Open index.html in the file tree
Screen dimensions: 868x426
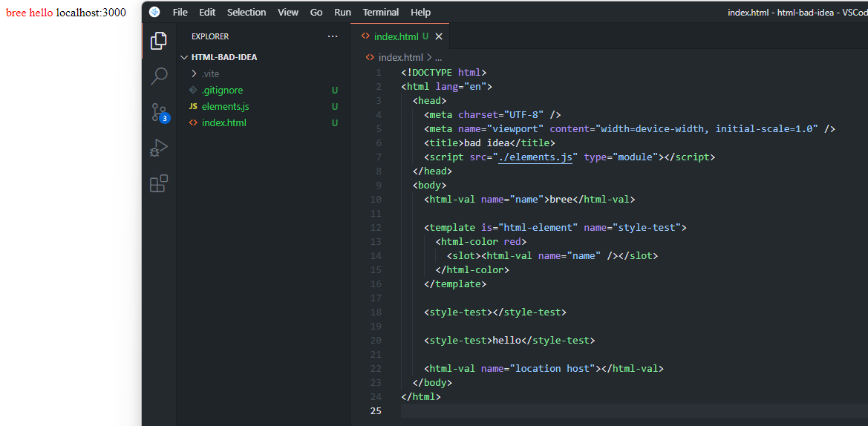coord(224,122)
